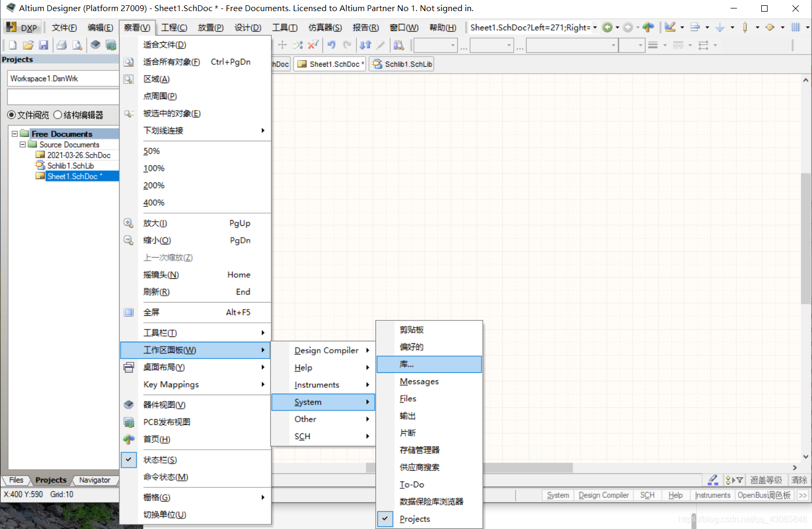Select 2021-03-26.SchDoc in project tree

pyautogui.click(x=79, y=155)
